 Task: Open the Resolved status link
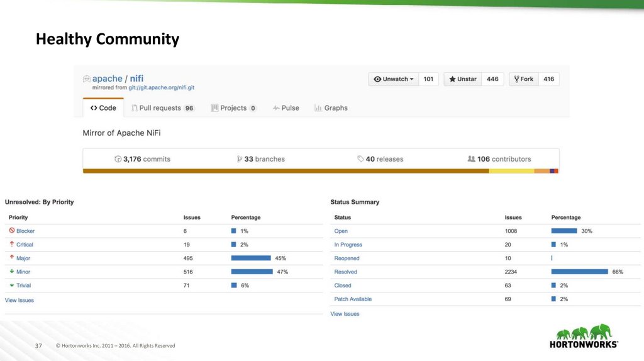345,272
